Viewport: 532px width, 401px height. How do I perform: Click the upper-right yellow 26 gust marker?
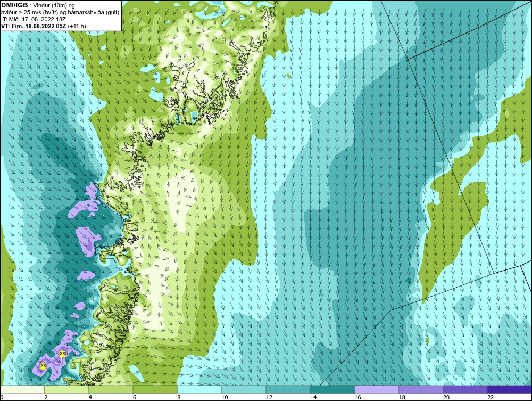(62, 354)
